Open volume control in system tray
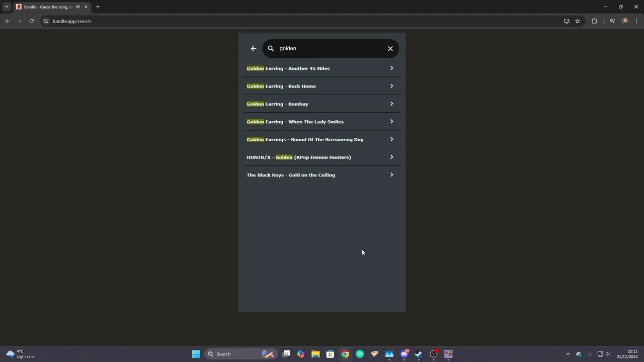The width and height of the screenshot is (644, 362). [608, 354]
